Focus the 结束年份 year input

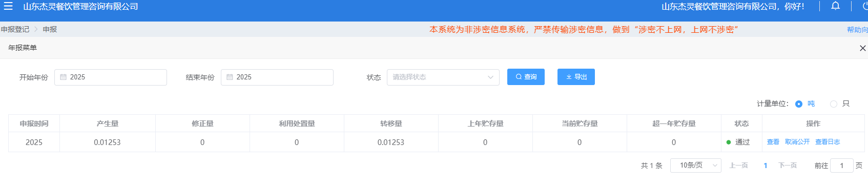click(x=277, y=77)
